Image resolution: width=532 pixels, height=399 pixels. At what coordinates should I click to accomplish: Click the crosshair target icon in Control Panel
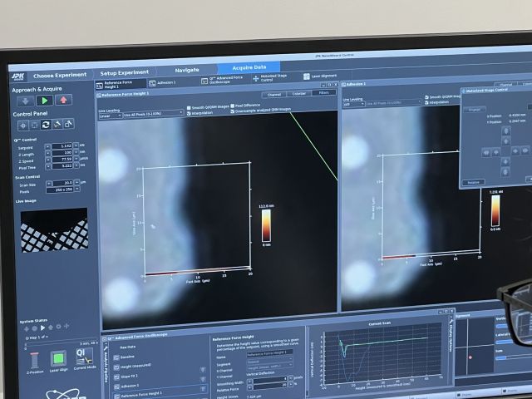(23, 126)
